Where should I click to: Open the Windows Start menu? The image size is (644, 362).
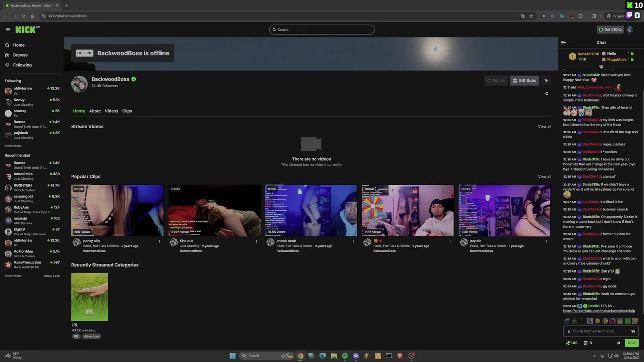(x=232, y=356)
